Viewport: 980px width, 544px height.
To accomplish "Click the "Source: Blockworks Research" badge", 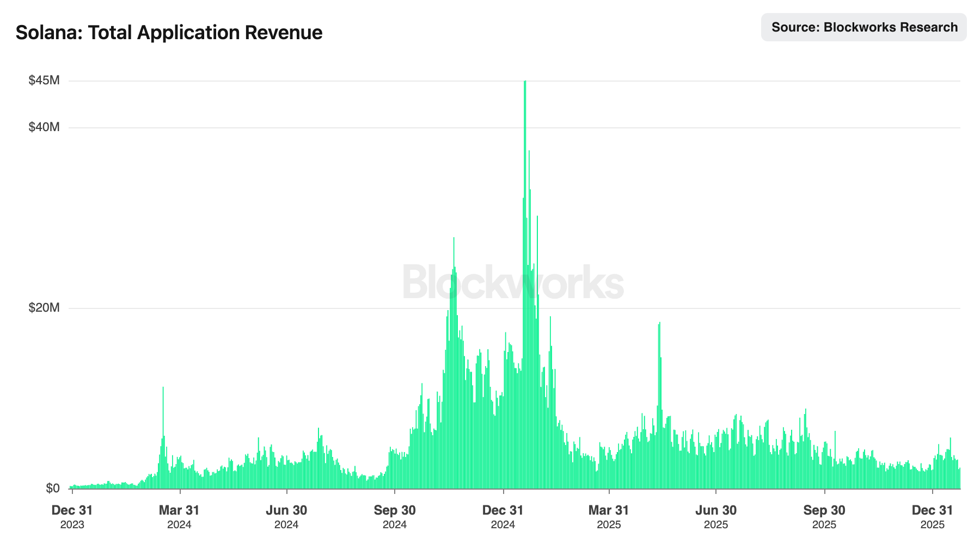I will pyautogui.click(x=864, y=27).
